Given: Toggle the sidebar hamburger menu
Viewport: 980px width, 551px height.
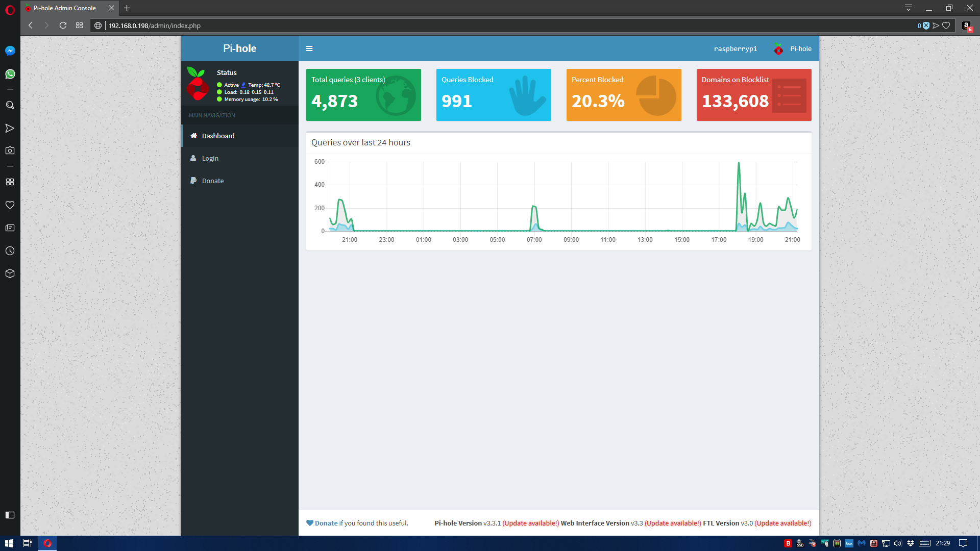Looking at the screenshot, I should click(309, 48).
